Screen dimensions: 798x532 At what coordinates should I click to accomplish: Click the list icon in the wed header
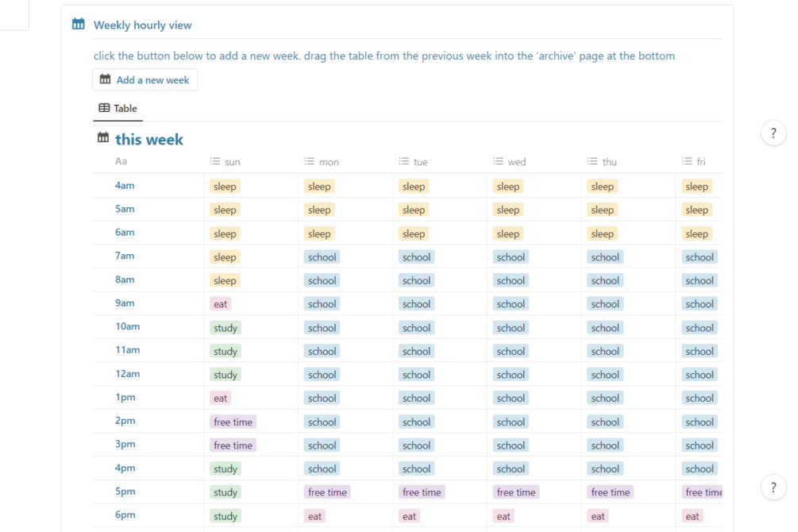click(x=498, y=161)
